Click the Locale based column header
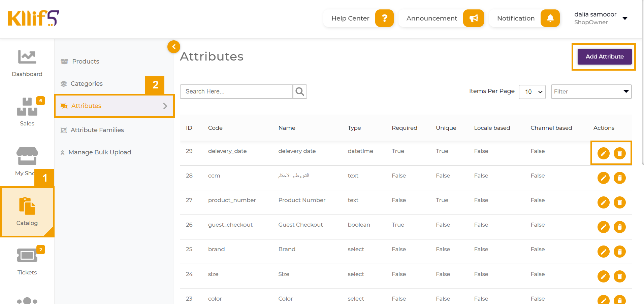 point(492,128)
